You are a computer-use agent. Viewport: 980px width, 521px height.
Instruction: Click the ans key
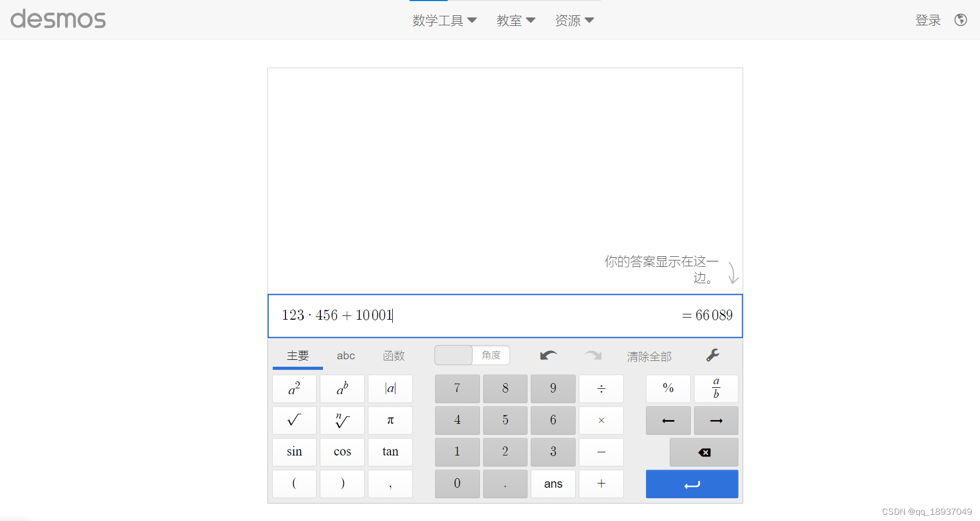553,484
